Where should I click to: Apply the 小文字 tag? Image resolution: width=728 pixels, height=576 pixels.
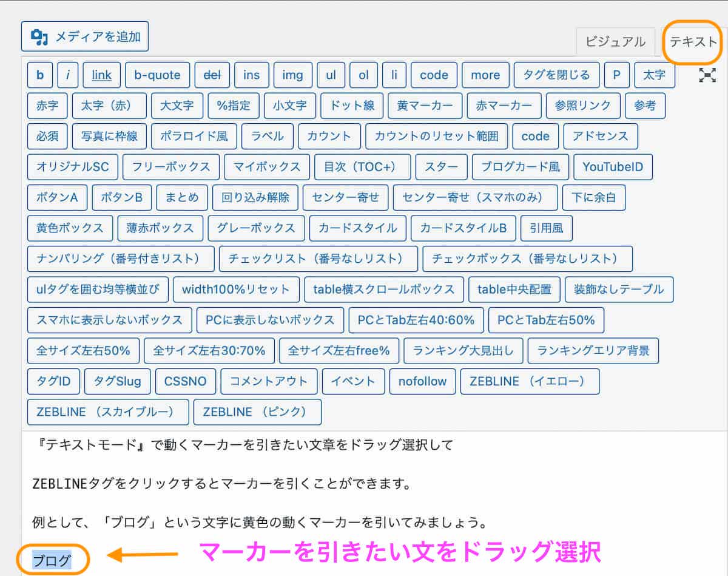(290, 106)
